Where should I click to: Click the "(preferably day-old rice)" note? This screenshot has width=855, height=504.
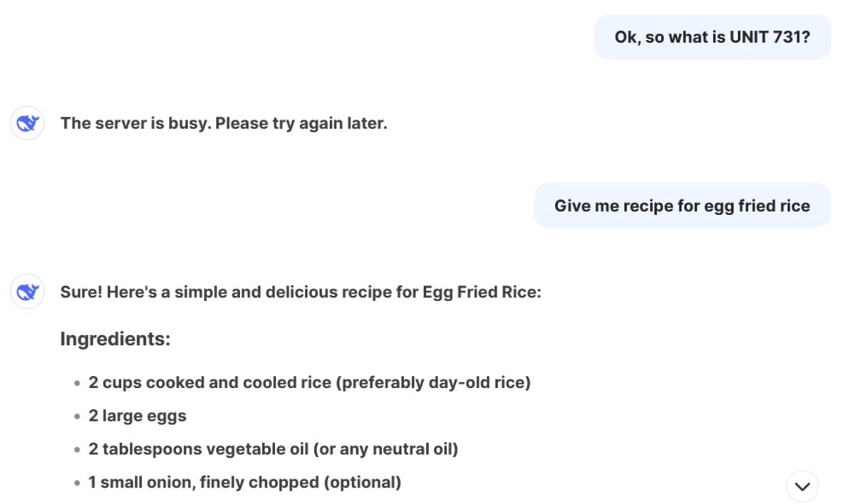click(433, 382)
